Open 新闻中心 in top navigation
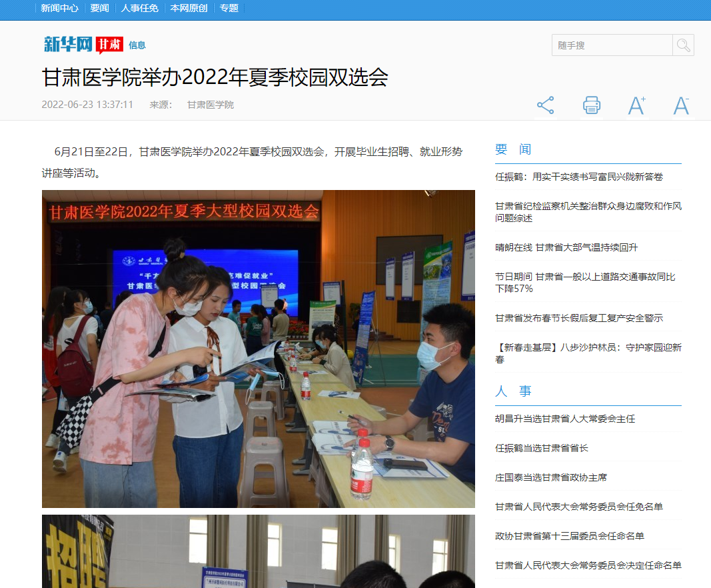Image resolution: width=711 pixels, height=588 pixels. tap(59, 8)
